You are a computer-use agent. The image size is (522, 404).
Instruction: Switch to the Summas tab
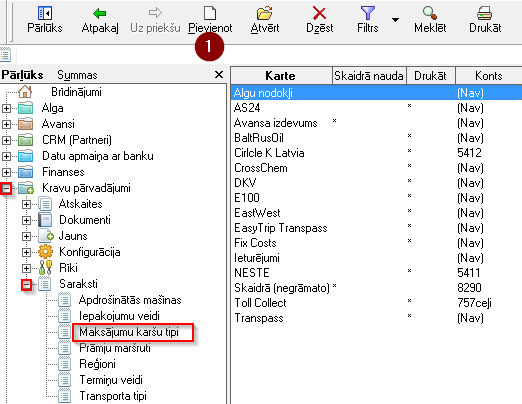click(77, 75)
